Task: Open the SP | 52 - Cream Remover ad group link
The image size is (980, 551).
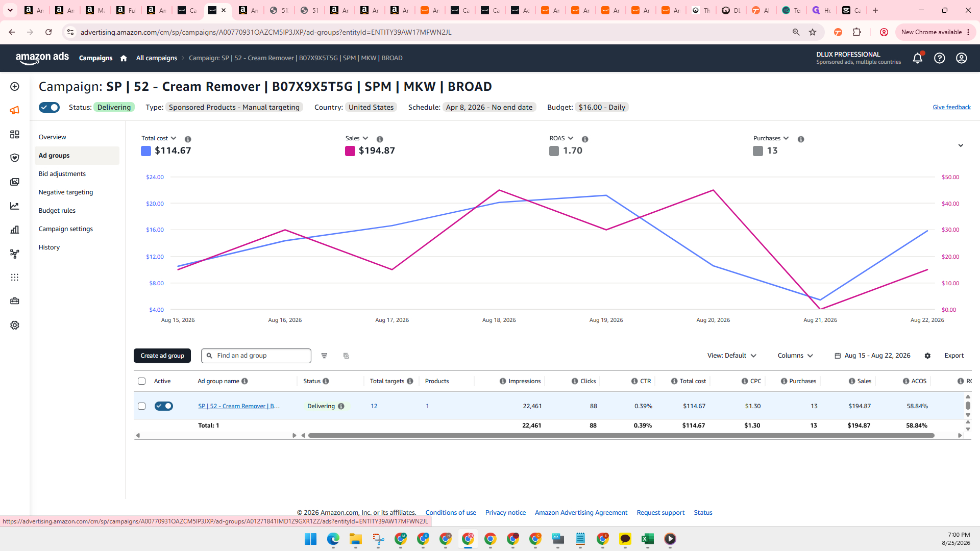Action: tap(239, 406)
